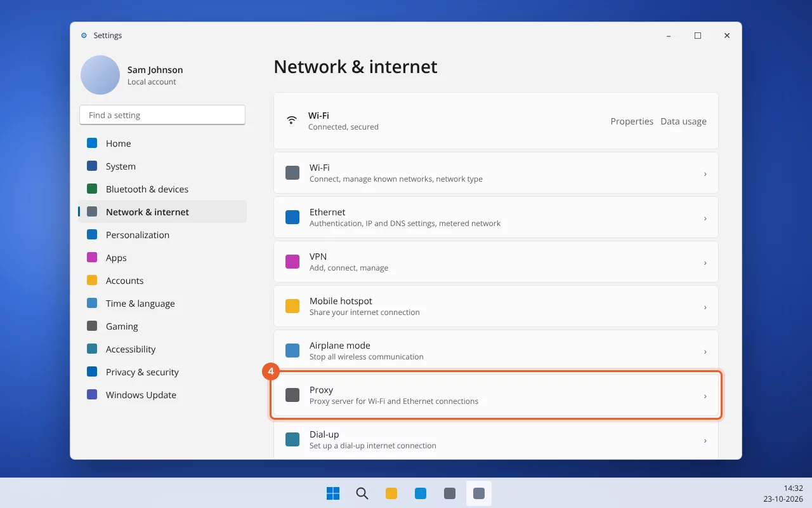Open Proxy server settings
Image resolution: width=812 pixels, height=508 pixels.
(496, 395)
